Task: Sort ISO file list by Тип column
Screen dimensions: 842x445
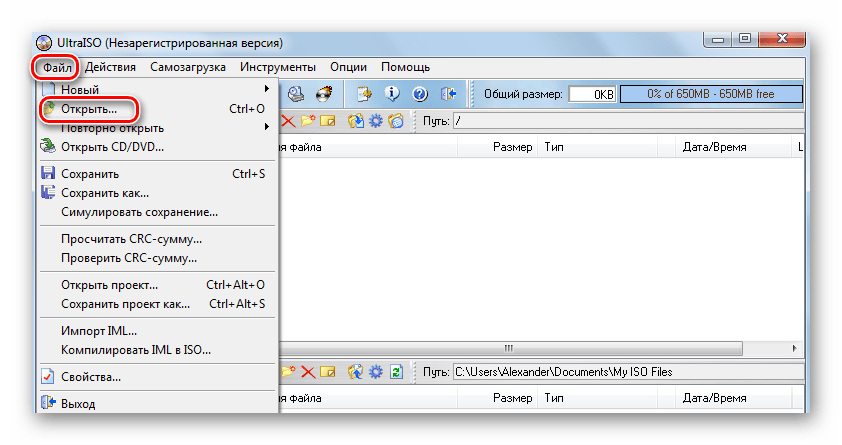Action: (x=597, y=147)
